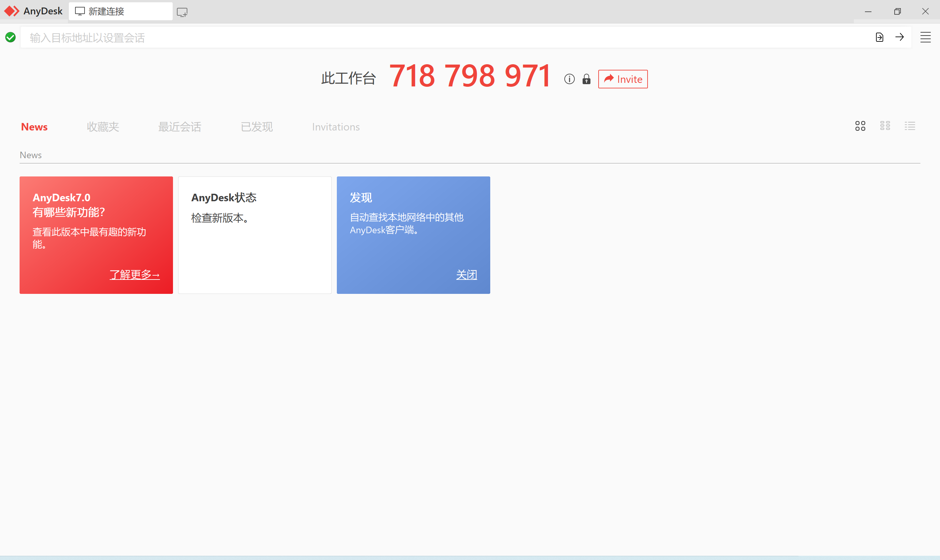Image resolution: width=940 pixels, height=560 pixels.
Task: Switch to the 最近会话 tab
Action: tap(179, 127)
